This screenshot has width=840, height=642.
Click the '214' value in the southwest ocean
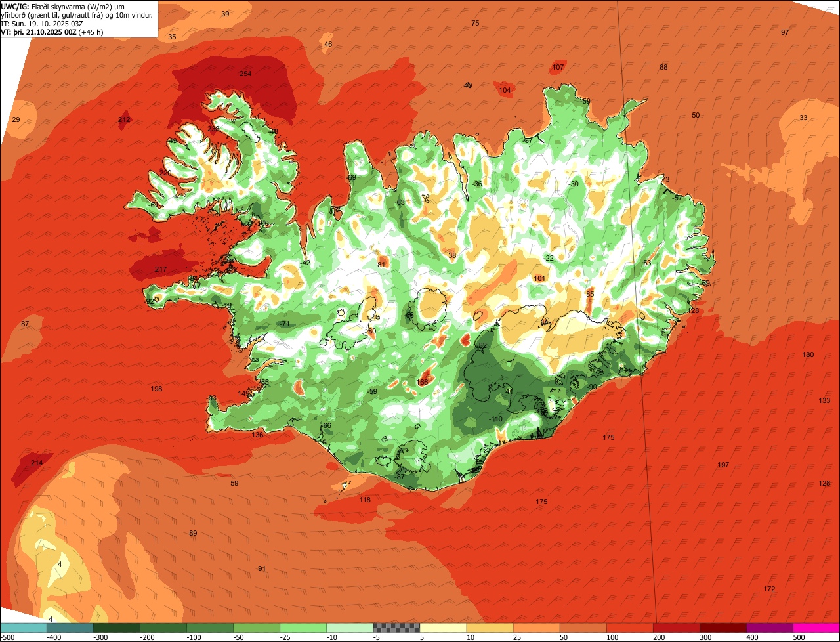[37, 463]
